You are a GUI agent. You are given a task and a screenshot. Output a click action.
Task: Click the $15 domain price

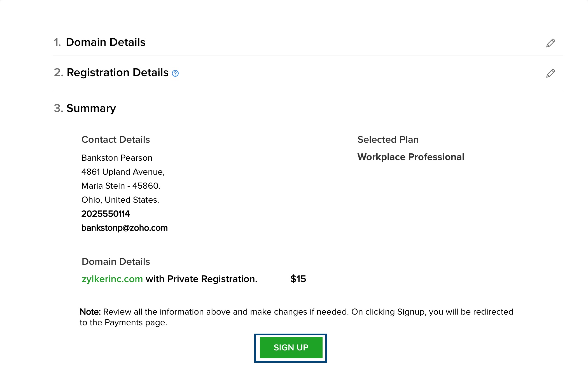click(298, 279)
